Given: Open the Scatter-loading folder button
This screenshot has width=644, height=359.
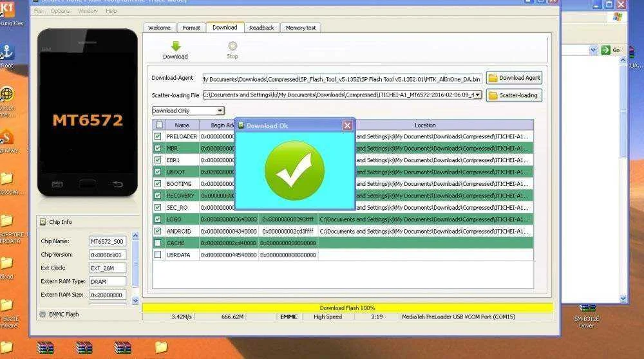Looking at the screenshot, I should click(x=514, y=95).
